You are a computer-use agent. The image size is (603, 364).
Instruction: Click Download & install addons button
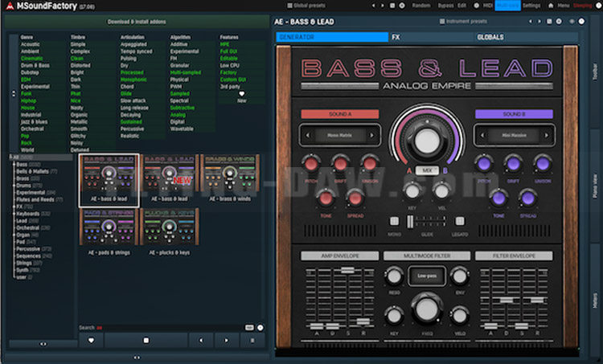click(x=137, y=22)
